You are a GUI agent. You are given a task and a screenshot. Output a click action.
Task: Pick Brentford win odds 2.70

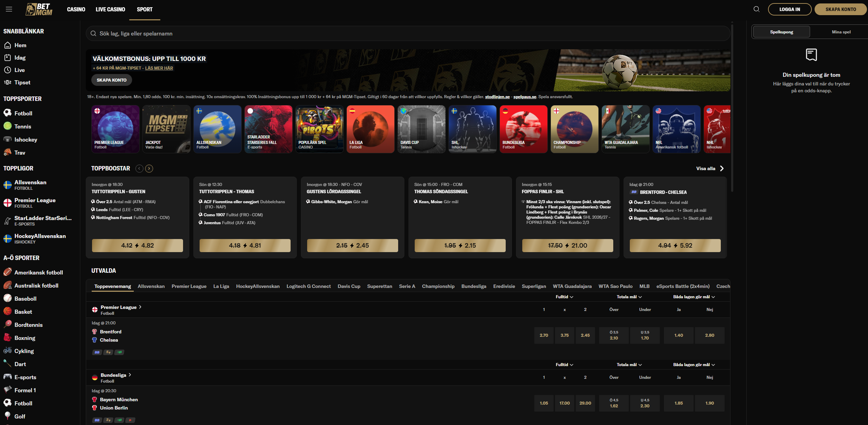(x=544, y=335)
